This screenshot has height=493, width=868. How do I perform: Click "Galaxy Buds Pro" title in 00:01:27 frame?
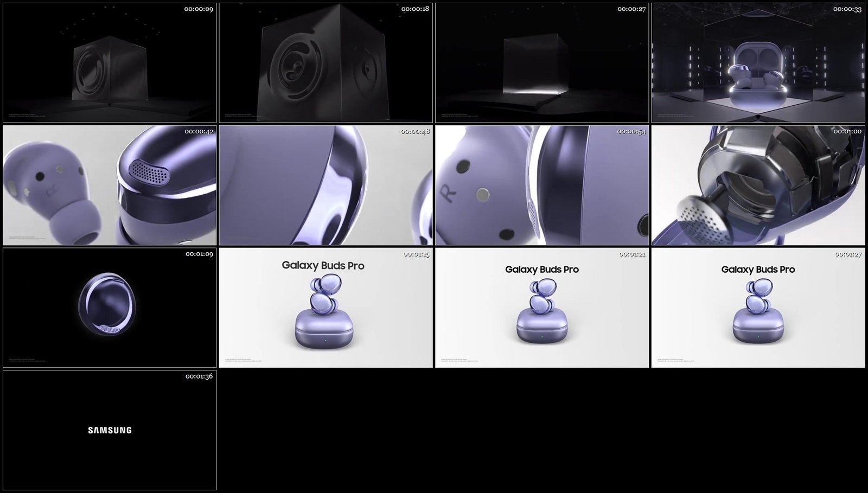click(x=758, y=270)
